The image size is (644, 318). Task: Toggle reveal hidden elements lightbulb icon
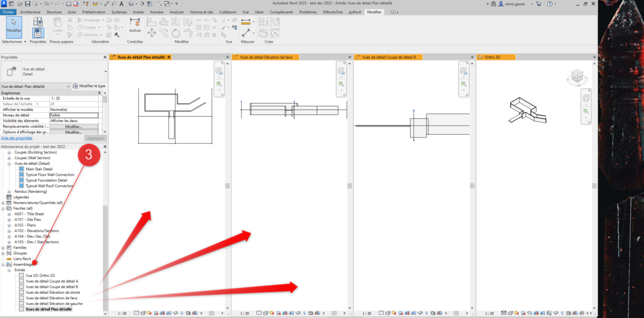(181, 313)
